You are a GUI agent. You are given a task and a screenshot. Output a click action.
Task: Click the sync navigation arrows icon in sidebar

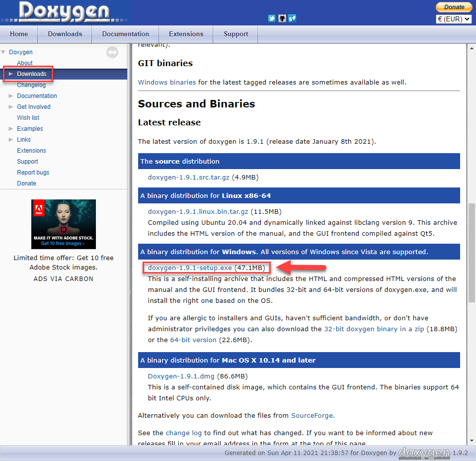coord(112,52)
